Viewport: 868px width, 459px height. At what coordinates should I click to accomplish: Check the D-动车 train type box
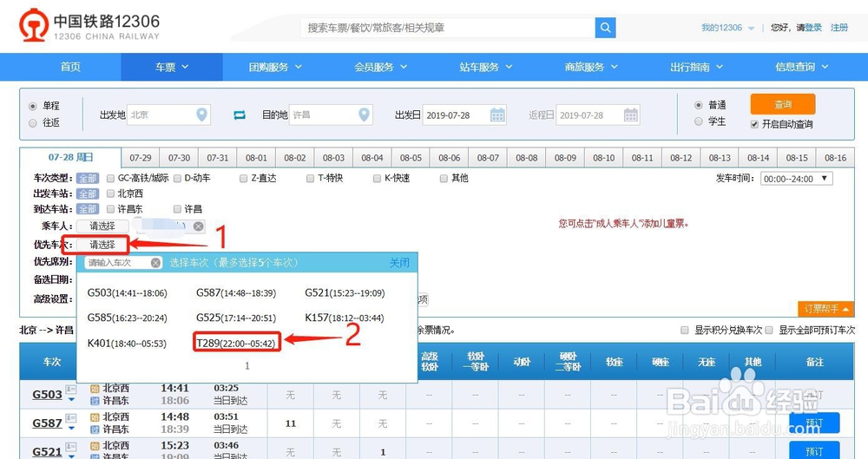pyautogui.click(x=178, y=178)
